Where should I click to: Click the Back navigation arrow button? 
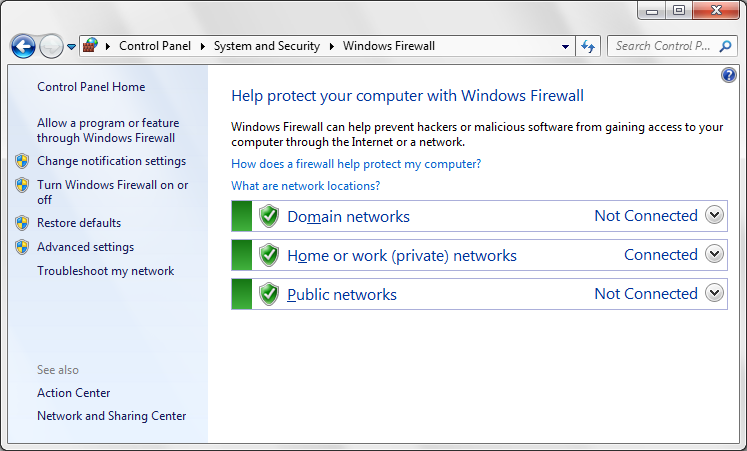[23, 46]
